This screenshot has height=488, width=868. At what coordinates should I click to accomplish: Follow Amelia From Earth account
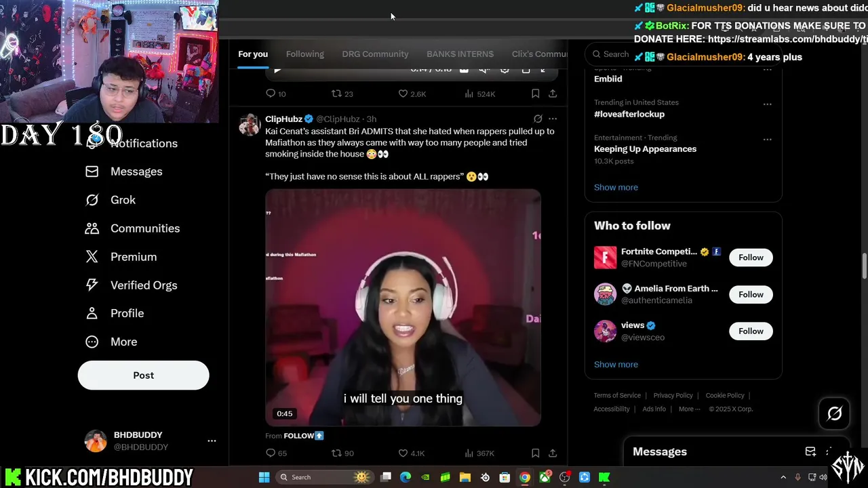pyautogui.click(x=751, y=294)
